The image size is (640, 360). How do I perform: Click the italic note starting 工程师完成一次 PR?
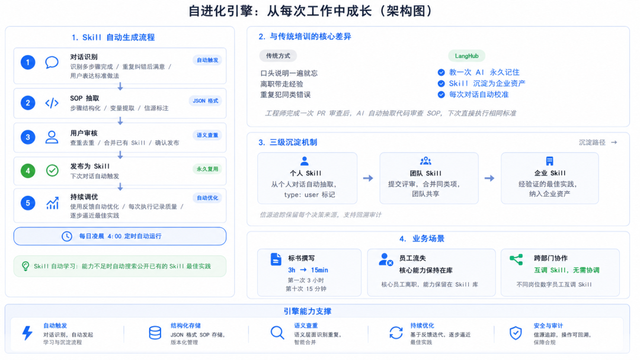391,113
